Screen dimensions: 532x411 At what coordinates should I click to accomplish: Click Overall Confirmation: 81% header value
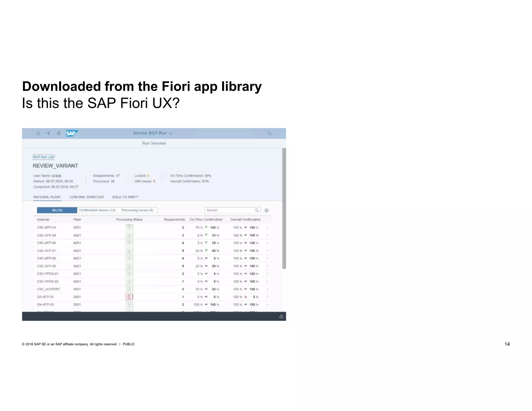pos(189,181)
